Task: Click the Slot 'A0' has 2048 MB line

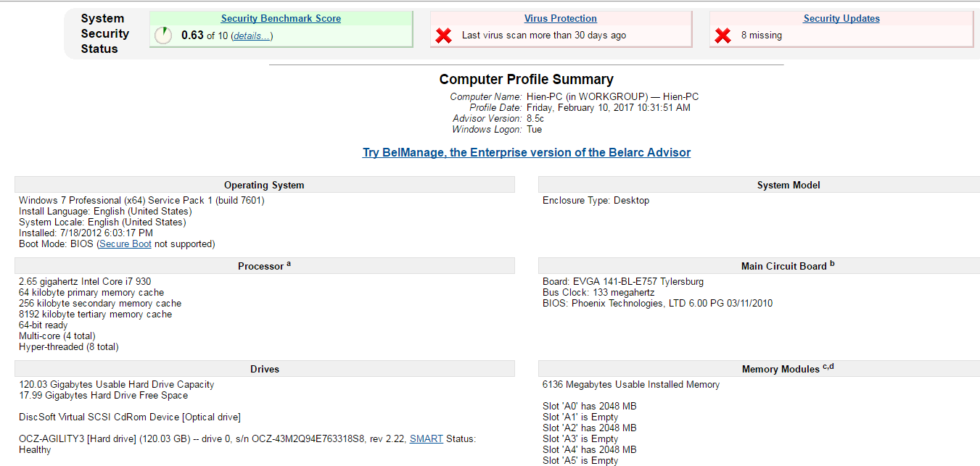Action: click(590, 407)
